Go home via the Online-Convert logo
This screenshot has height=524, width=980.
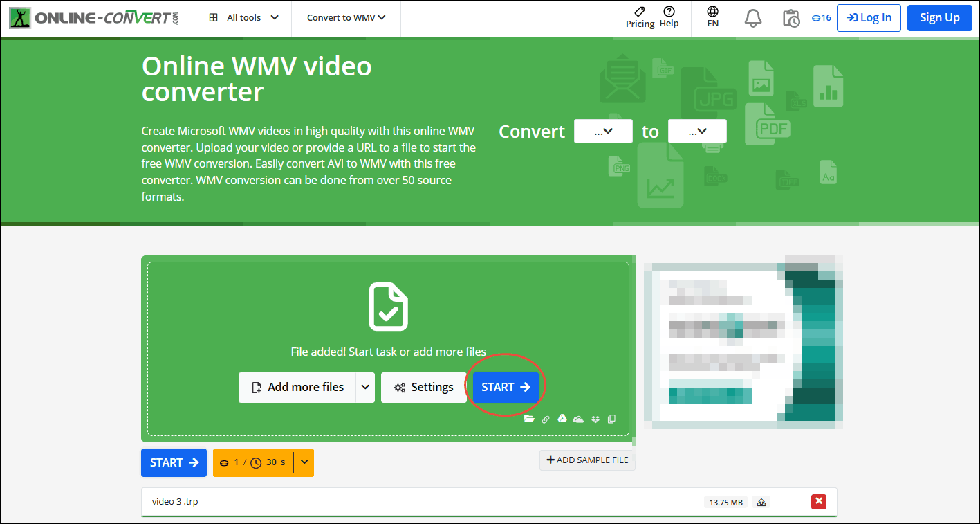coord(93,18)
